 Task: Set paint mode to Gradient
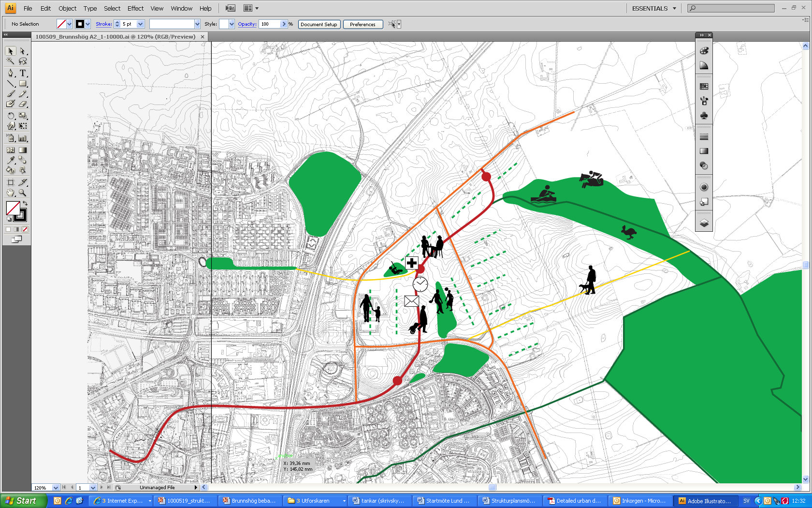(16, 229)
